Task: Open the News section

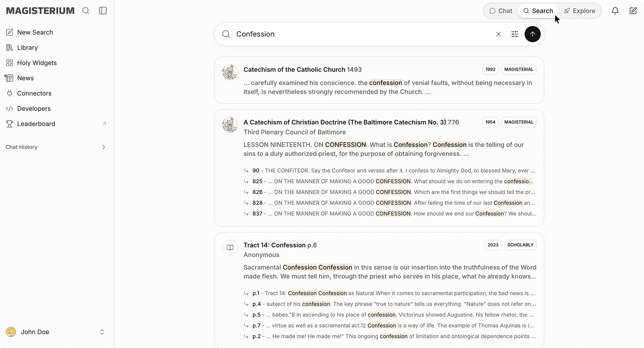Action: (20, 78)
